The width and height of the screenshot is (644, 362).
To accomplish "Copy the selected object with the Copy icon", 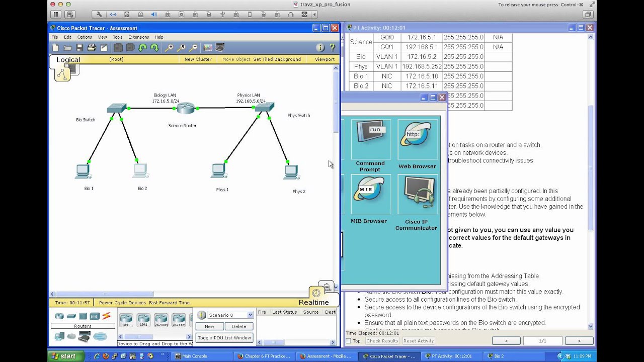I will pyautogui.click(x=118, y=48).
